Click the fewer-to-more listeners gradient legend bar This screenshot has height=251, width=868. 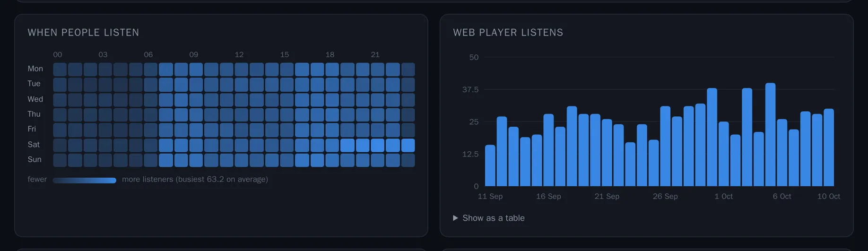tap(84, 180)
